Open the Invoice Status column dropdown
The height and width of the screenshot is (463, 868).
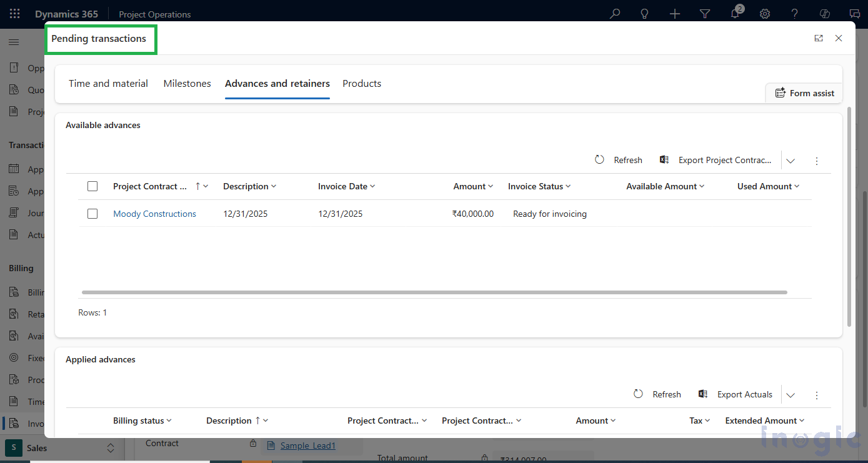(x=568, y=186)
